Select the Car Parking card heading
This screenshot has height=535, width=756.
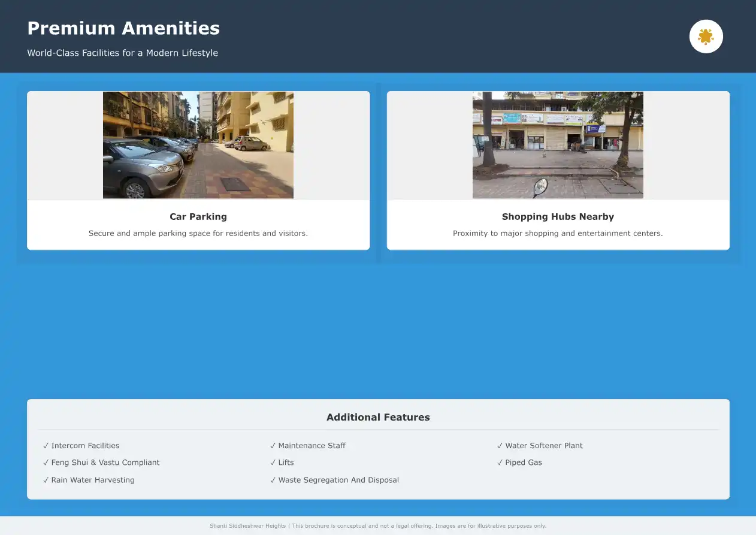[x=198, y=217]
